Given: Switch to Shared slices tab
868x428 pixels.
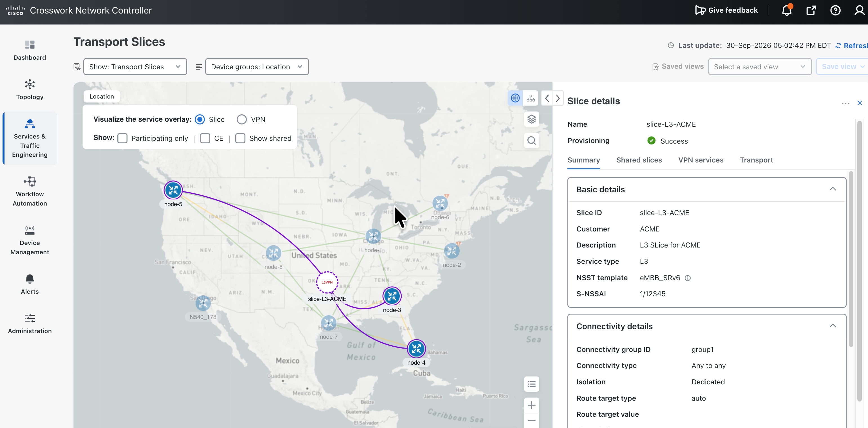Looking at the screenshot, I should [x=639, y=160].
